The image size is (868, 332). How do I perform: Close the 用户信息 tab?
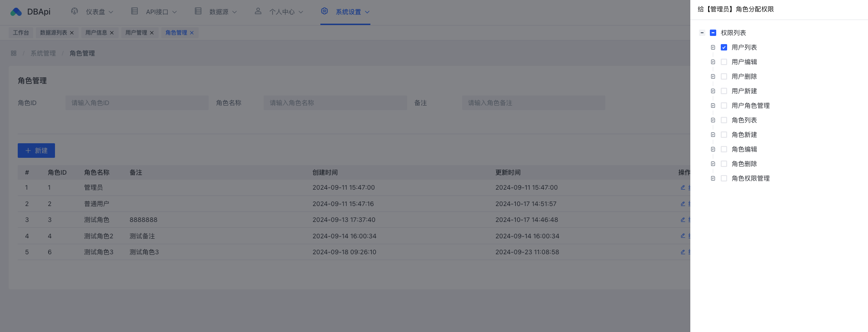tap(112, 33)
